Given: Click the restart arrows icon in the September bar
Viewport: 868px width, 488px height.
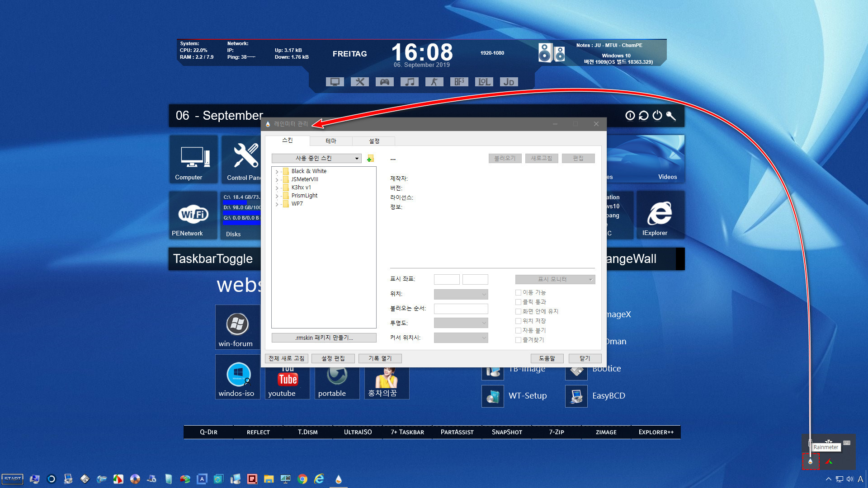Looking at the screenshot, I should [x=643, y=116].
